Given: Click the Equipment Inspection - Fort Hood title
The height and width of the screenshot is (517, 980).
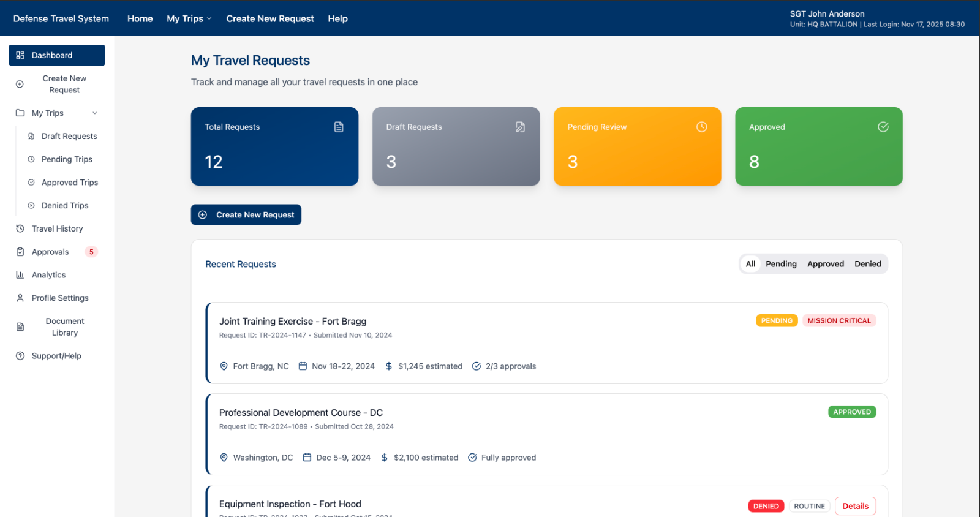Looking at the screenshot, I should pos(290,504).
